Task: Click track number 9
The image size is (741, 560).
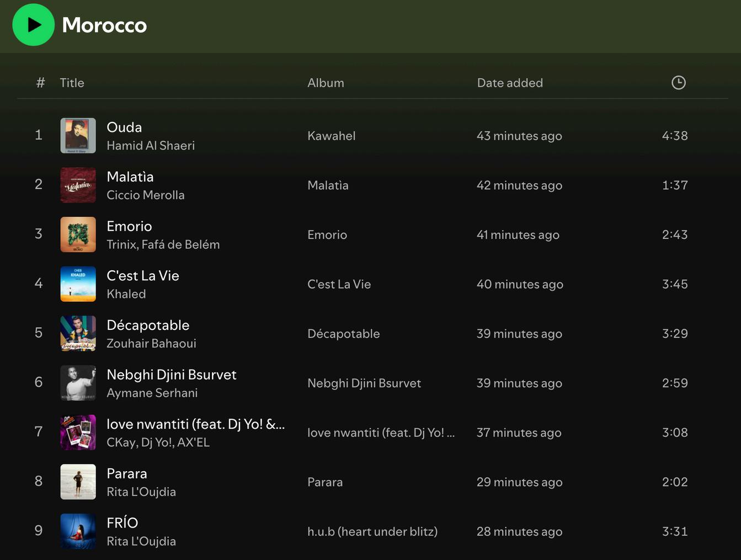Action: (39, 531)
